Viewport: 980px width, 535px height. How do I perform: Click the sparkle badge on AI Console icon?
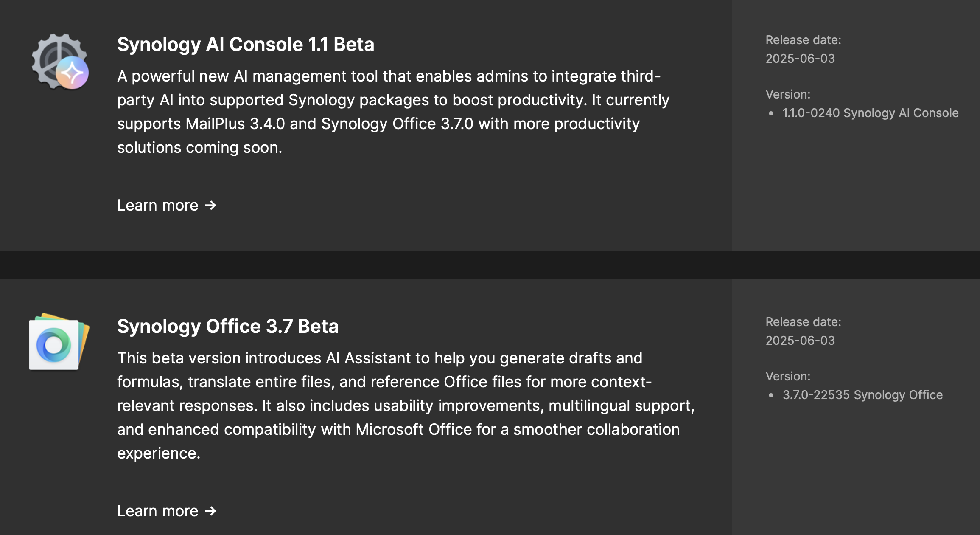click(73, 73)
